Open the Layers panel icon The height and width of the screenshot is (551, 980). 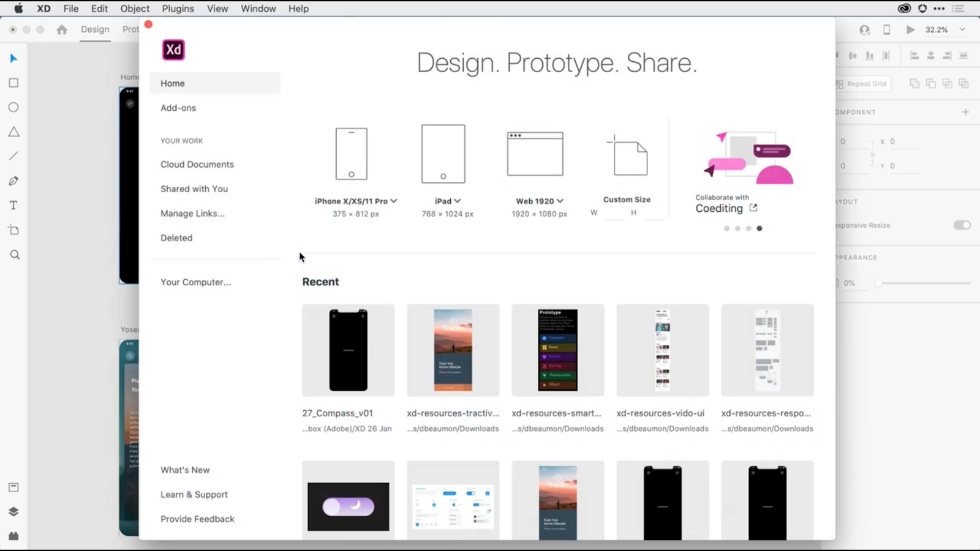coord(13,512)
